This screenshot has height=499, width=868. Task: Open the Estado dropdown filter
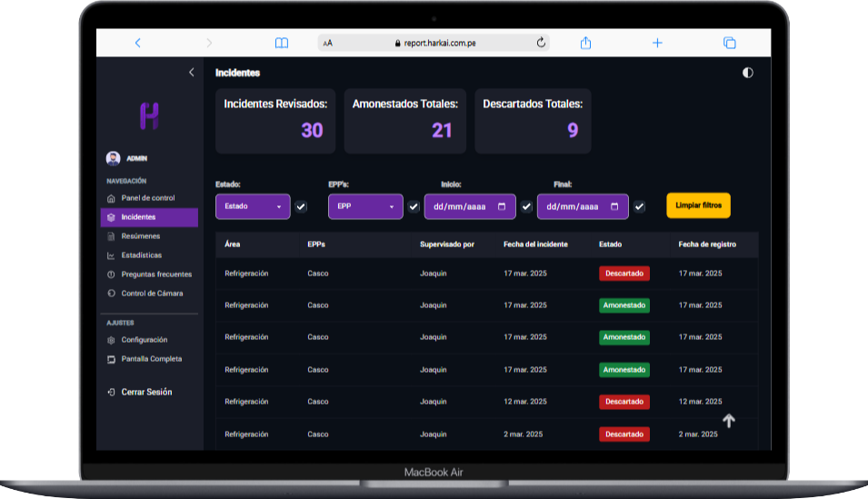253,206
